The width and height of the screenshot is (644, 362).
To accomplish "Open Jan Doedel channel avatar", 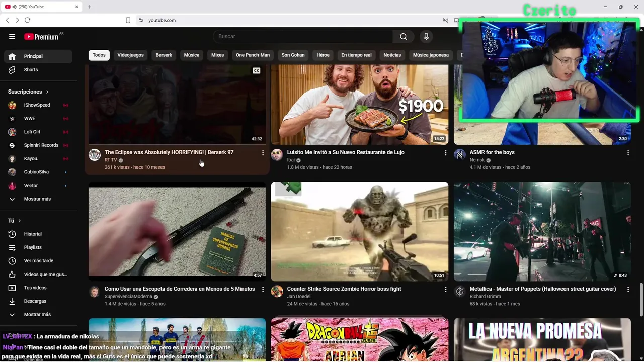I will pyautogui.click(x=277, y=292).
